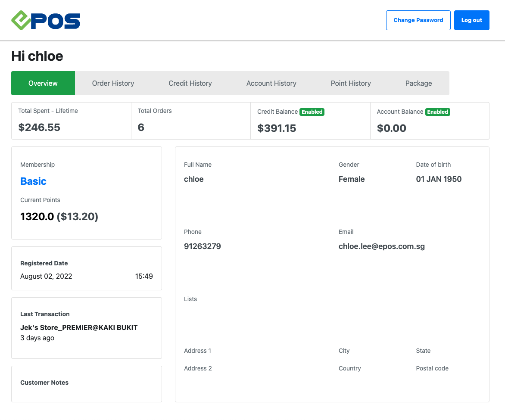Viewport: 505px width, 420px height.
Task: Click the ePOS logo
Action: tap(46, 20)
